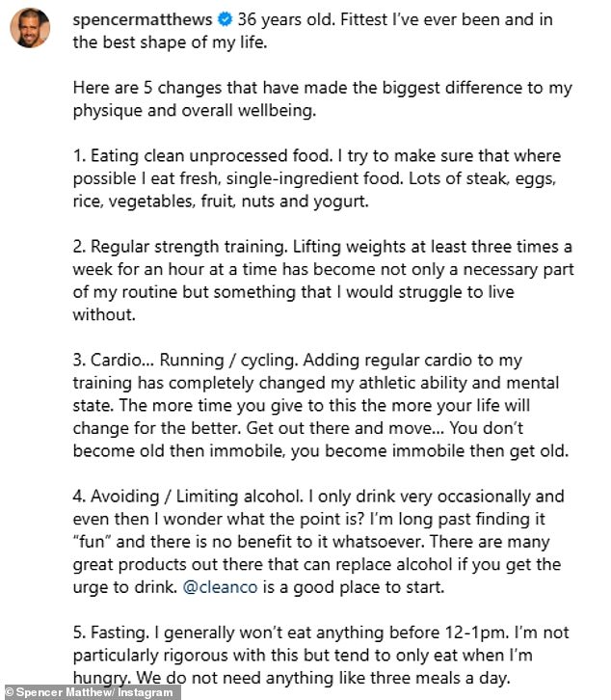611x700 pixels.
Task: Click the Spencer Matthew/ Instagram watermark
Action: (x=91, y=692)
